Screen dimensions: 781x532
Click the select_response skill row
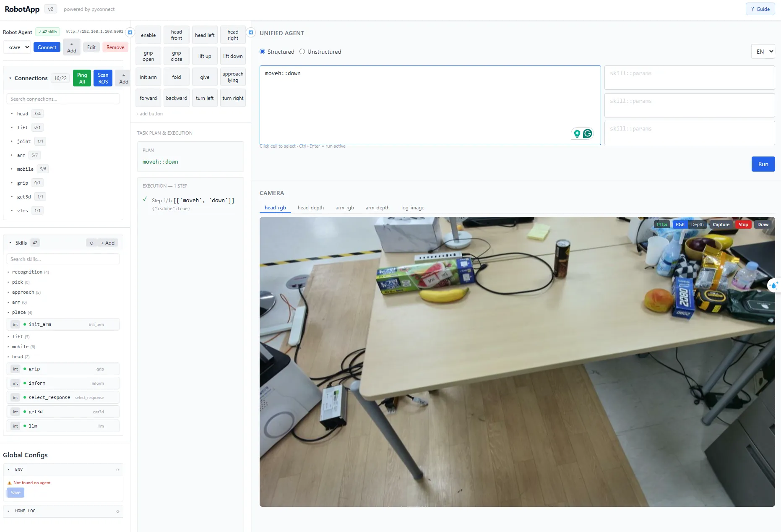point(63,398)
